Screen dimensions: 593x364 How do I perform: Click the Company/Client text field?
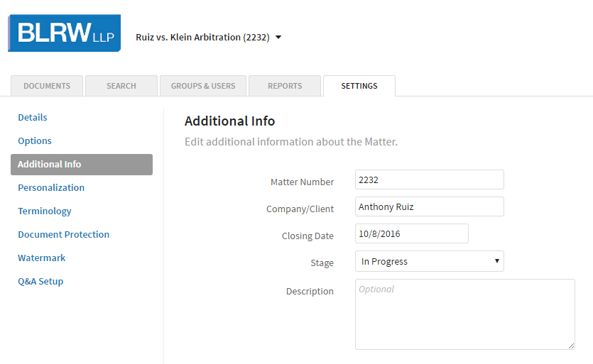click(x=429, y=207)
